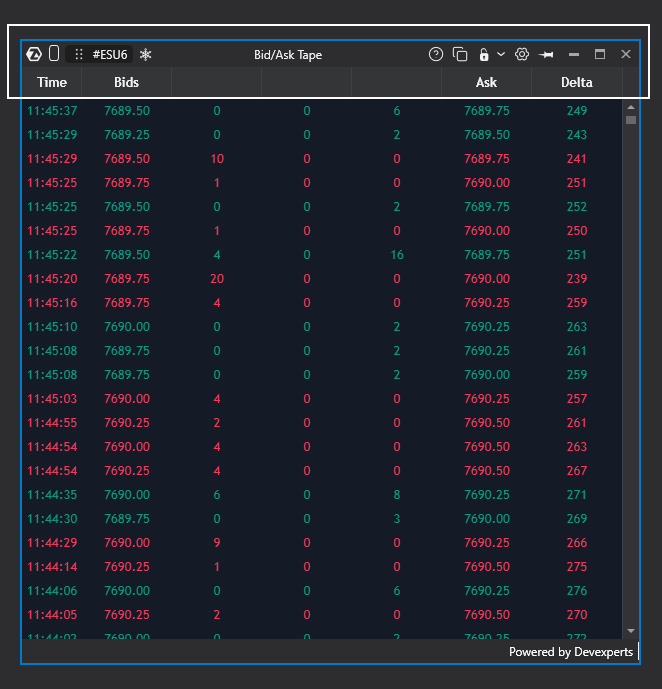Click the platform logo icon in title bar

tap(34, 54)
